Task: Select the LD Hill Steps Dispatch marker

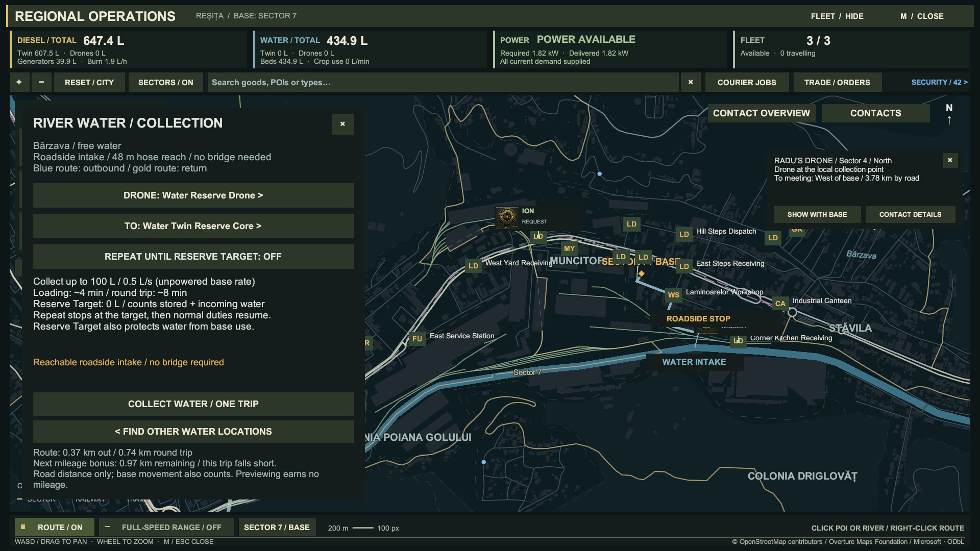Action: click(684, 234)
